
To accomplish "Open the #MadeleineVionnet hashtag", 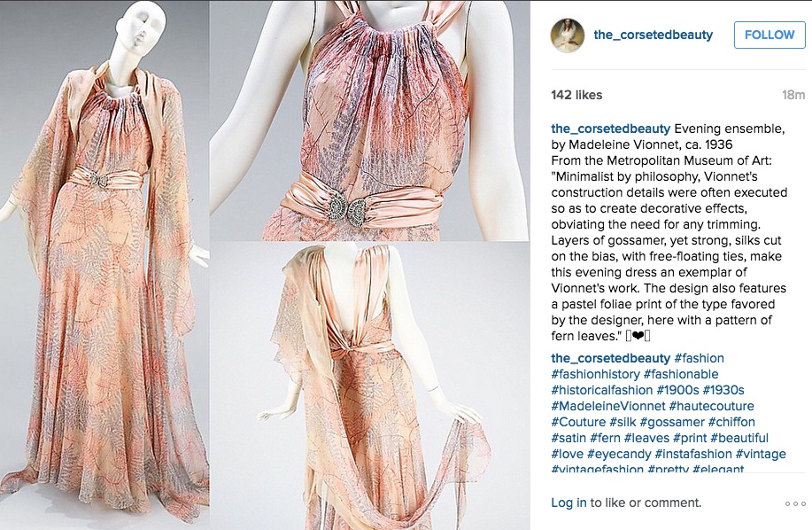I will click(608, 406).
